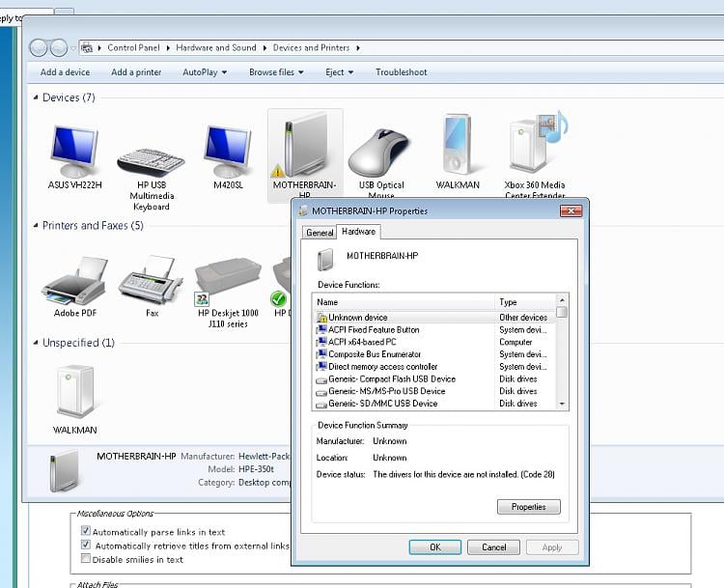This screenshot has height=588, width=724.
Task: Select Direct memory access controller row
Action: coord(434,367)
